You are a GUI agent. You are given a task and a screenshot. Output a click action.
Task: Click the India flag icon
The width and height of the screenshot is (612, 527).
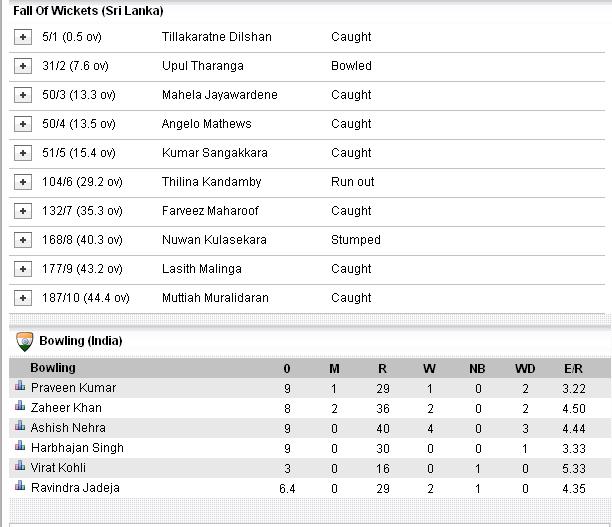click(25, 341)
